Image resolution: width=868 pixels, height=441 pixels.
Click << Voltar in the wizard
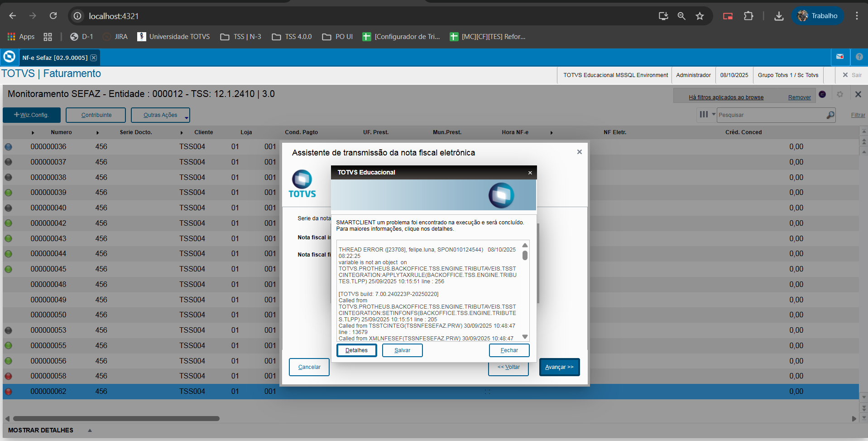(x=508, y=367)
